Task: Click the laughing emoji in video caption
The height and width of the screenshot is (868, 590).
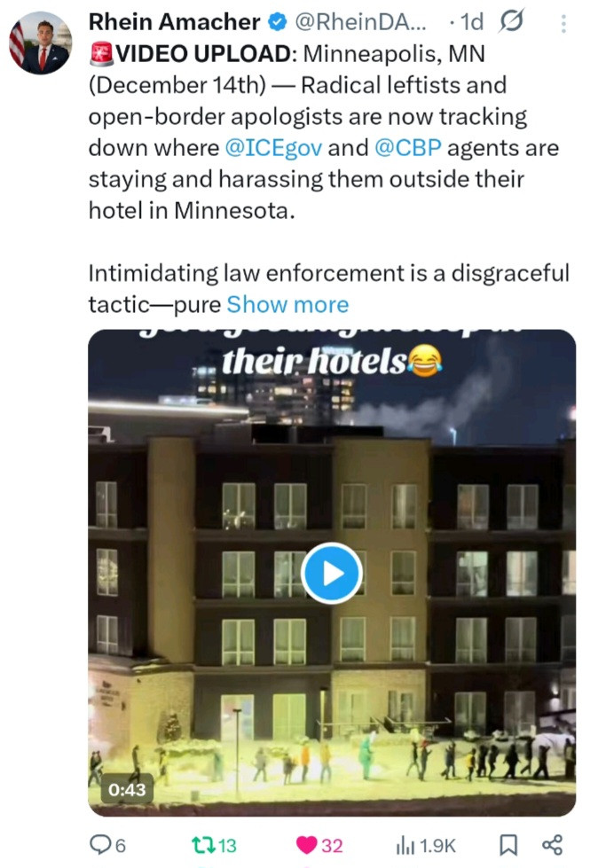Action: click(426, 360)
